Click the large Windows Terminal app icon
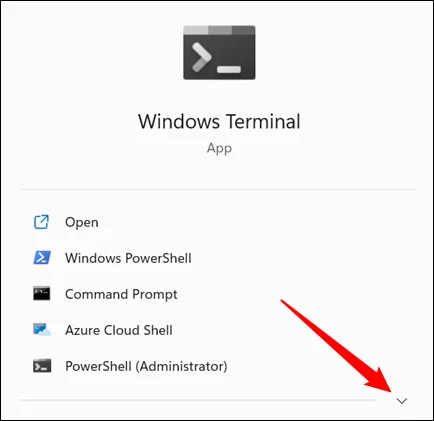Screen dimensions: 434x421 click(x=219, y=53)
